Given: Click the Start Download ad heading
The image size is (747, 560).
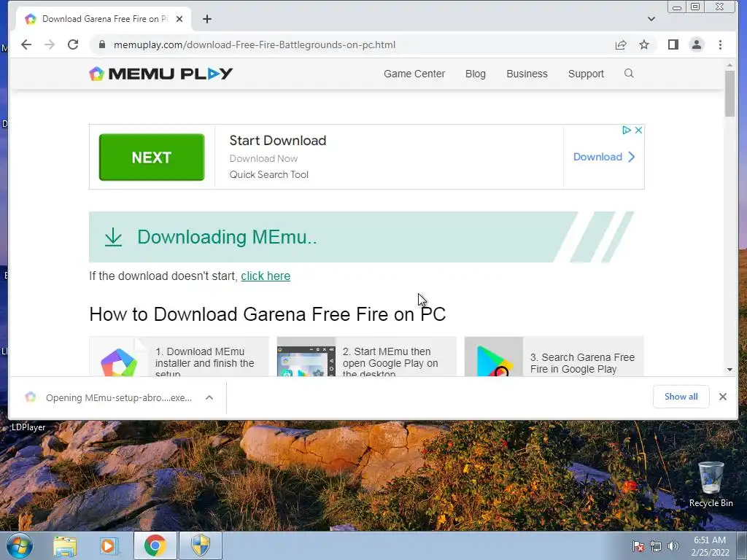Looking at the screenshot, I should (x=278, y=141).
